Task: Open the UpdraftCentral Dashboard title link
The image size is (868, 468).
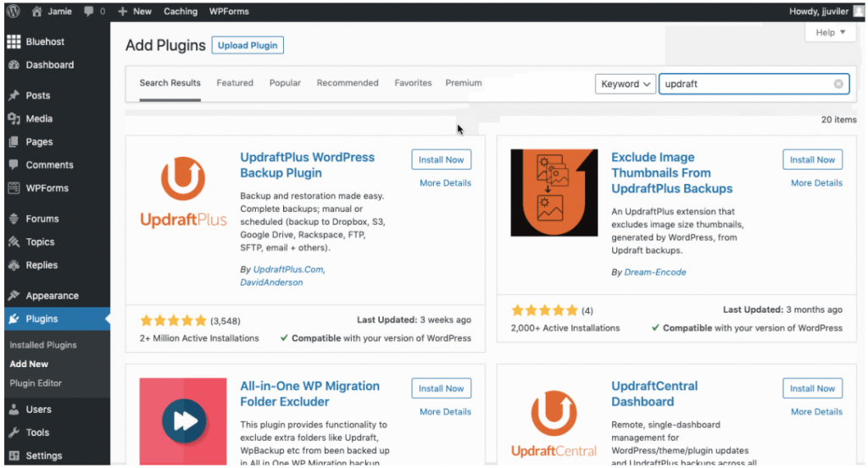Action: tap(654, 393)
